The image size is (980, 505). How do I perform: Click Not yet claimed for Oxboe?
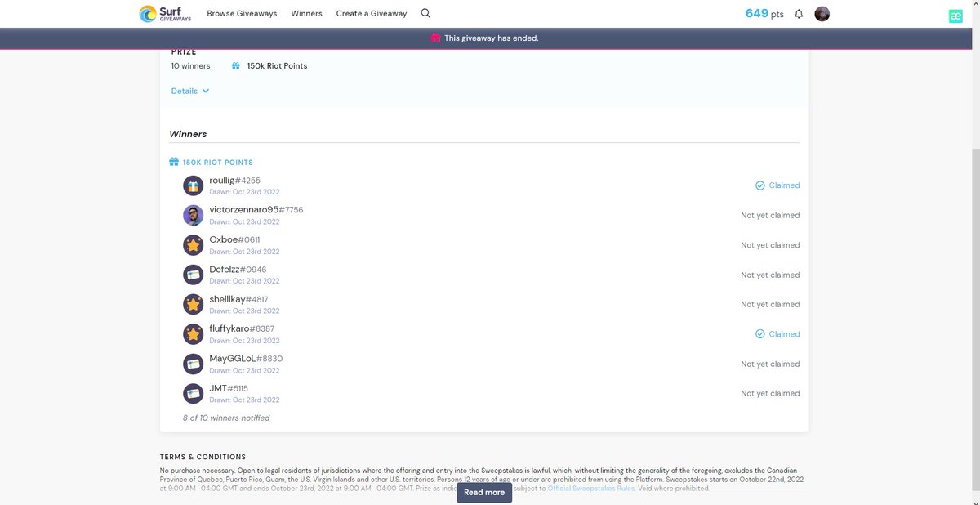pos(770,245)
